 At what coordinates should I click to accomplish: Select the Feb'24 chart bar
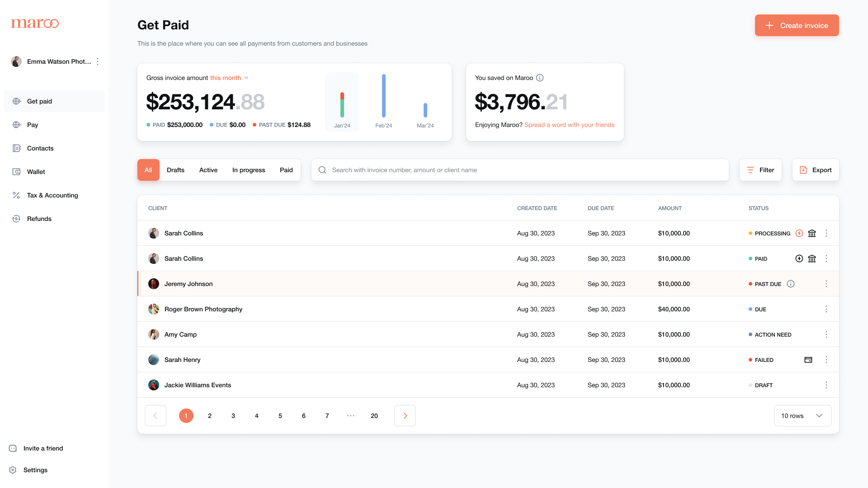(384, 96)
